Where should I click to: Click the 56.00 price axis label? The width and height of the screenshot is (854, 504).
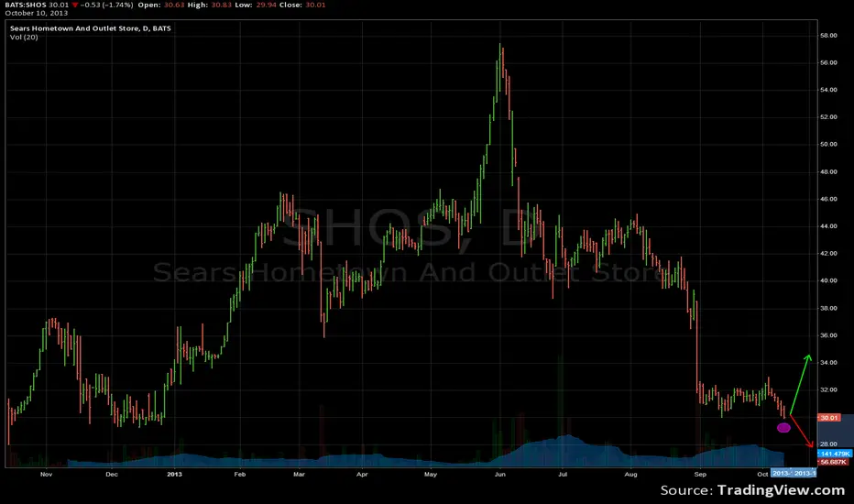click(x=828, y=62)
